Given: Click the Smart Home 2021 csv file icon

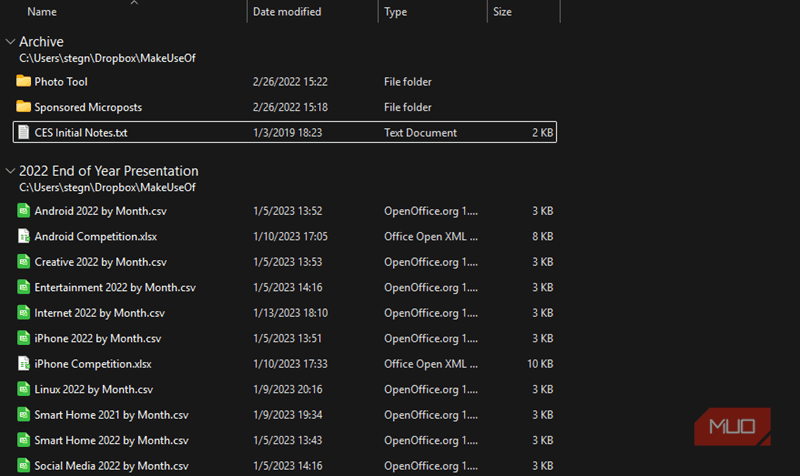Looking at the screenshot, I should click(x=23, y=414).
